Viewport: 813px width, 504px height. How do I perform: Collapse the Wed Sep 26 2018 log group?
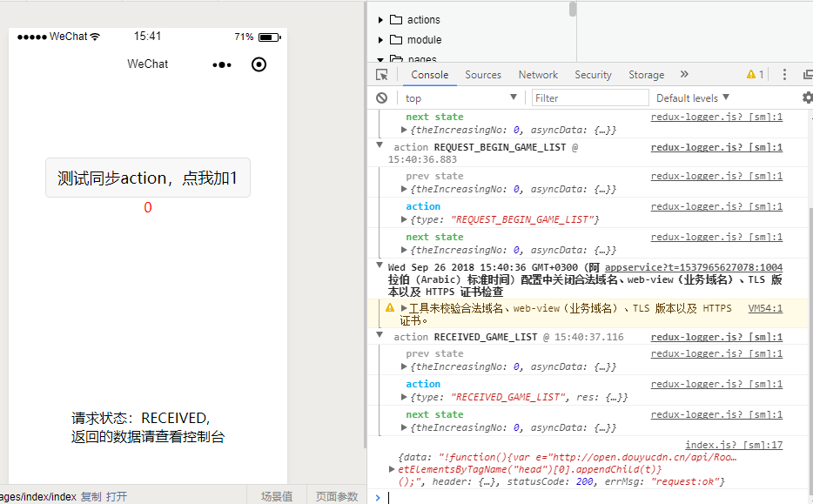tap(380, 265)
